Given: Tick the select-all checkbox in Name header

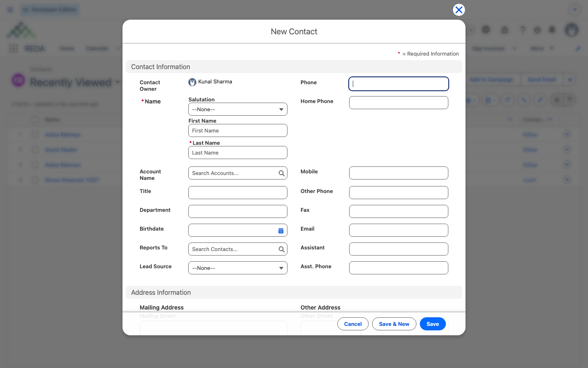Looking at the screenshot, I should click(35, 120).
